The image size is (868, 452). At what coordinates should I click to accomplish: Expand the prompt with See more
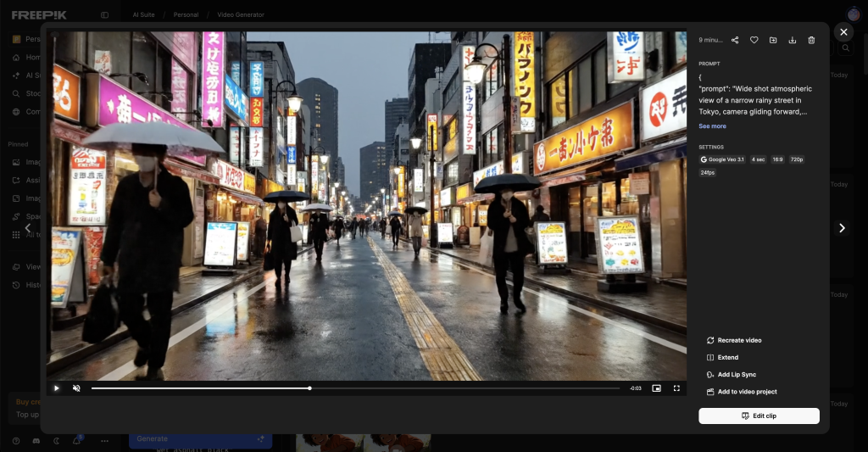pyautogui.click(x=712, y=126)
